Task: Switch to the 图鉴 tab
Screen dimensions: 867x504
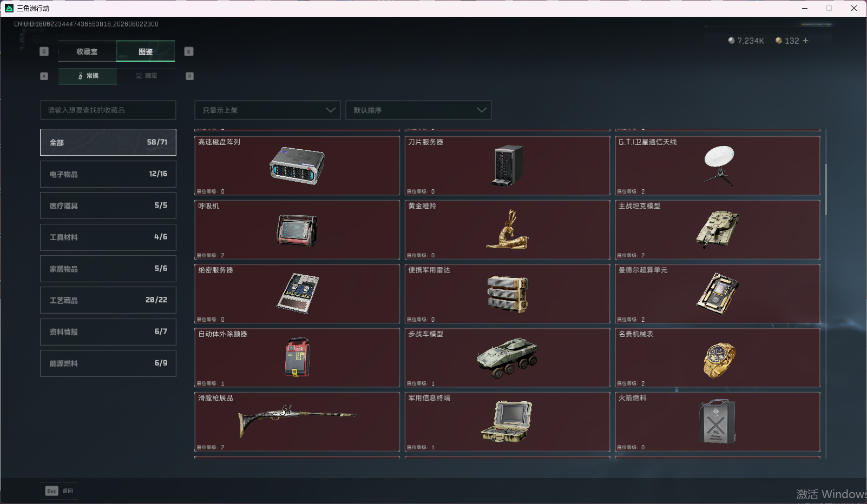Action: pos(146,52)
